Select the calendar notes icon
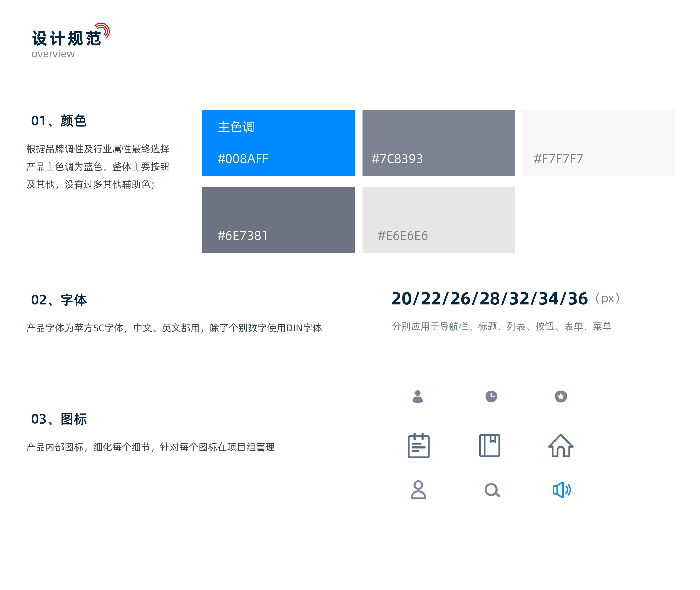The width and height of the screenshot is (700, 590). point(418,445)
